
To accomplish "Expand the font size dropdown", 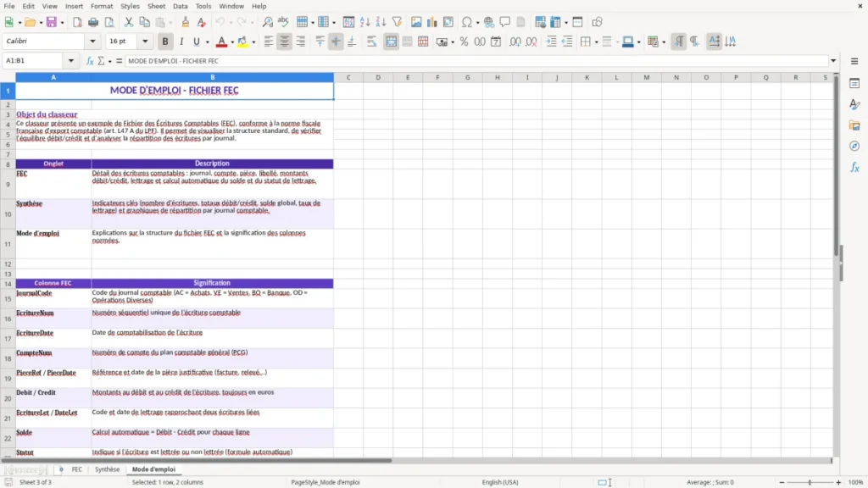I will click(145, 41).
